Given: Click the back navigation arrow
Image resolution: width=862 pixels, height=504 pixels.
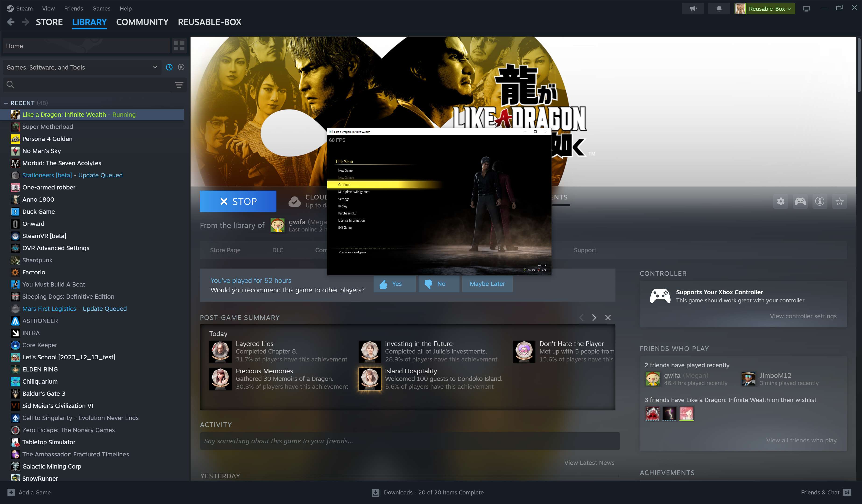Looking at the screenshot, I should pyautogui.click(x=11, y=22).
